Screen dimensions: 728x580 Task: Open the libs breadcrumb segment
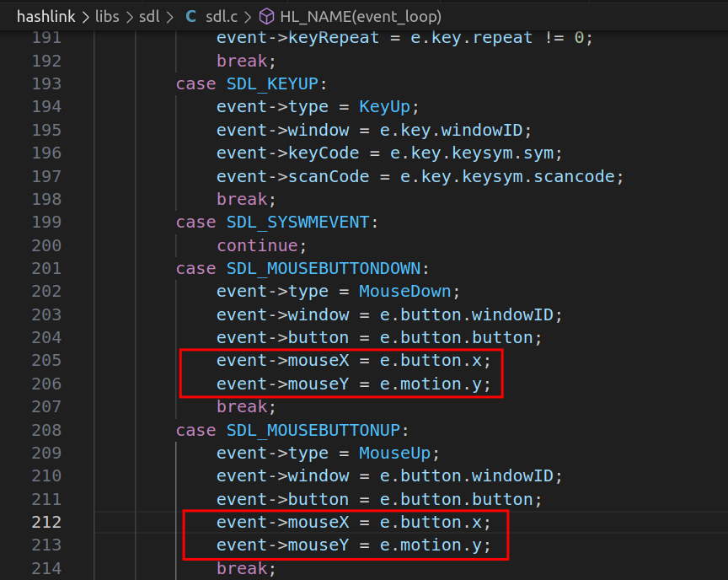(107, 17)
